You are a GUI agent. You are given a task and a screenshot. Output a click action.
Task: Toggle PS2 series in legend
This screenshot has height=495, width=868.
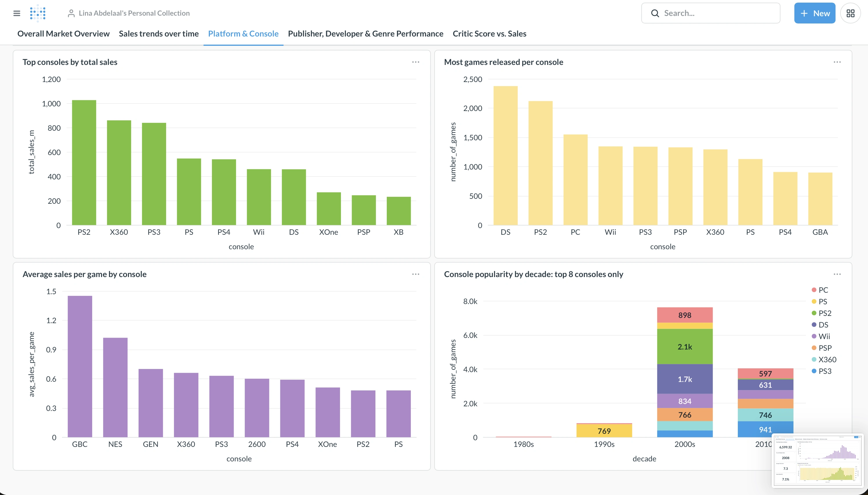pos(825,313)
